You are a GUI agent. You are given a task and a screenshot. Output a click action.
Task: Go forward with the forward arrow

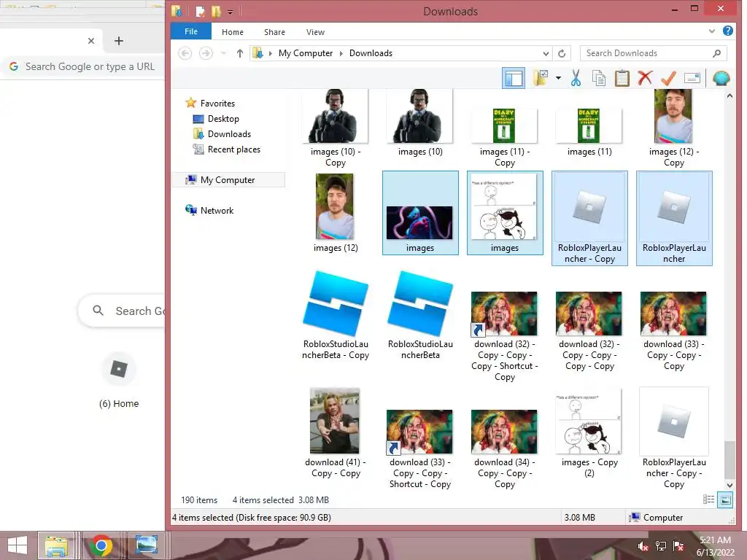206,52
